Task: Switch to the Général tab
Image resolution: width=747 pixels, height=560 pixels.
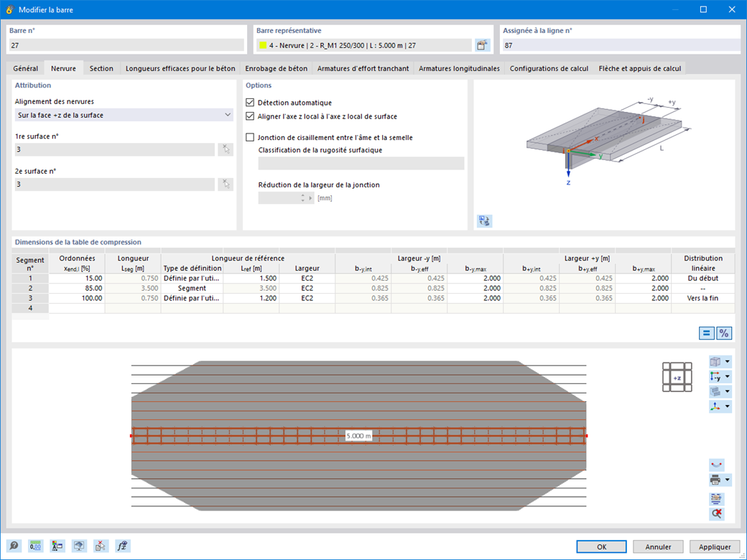Action: point(26,68)
